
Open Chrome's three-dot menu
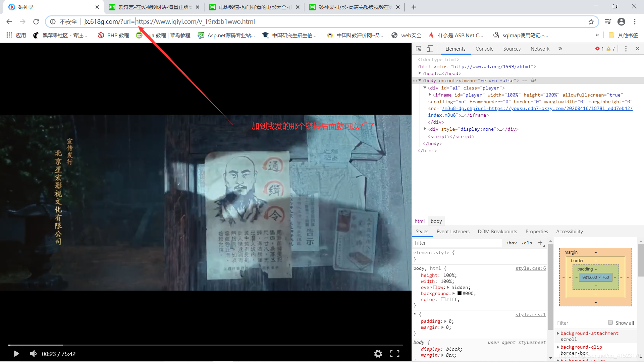click(x=635, y=22)
